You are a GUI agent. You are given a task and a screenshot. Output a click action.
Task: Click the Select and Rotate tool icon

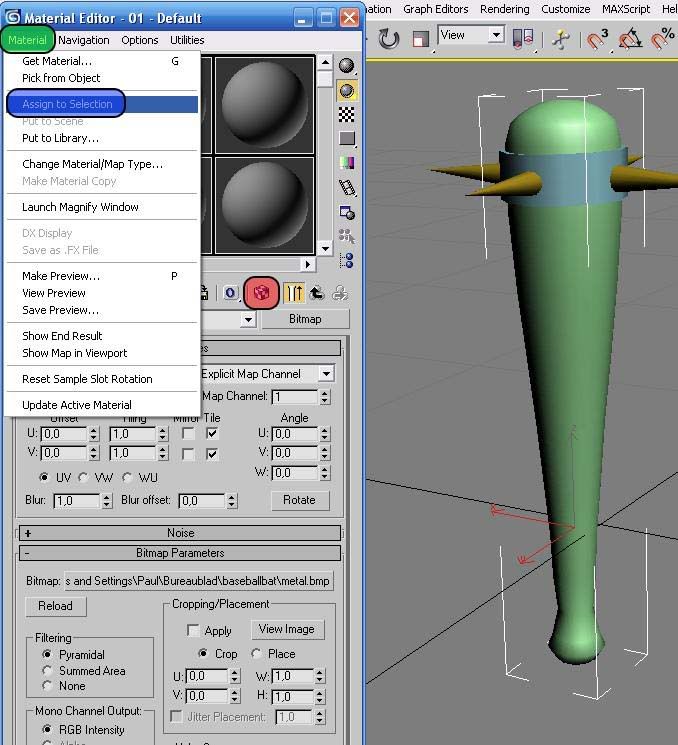click(389, 39)
